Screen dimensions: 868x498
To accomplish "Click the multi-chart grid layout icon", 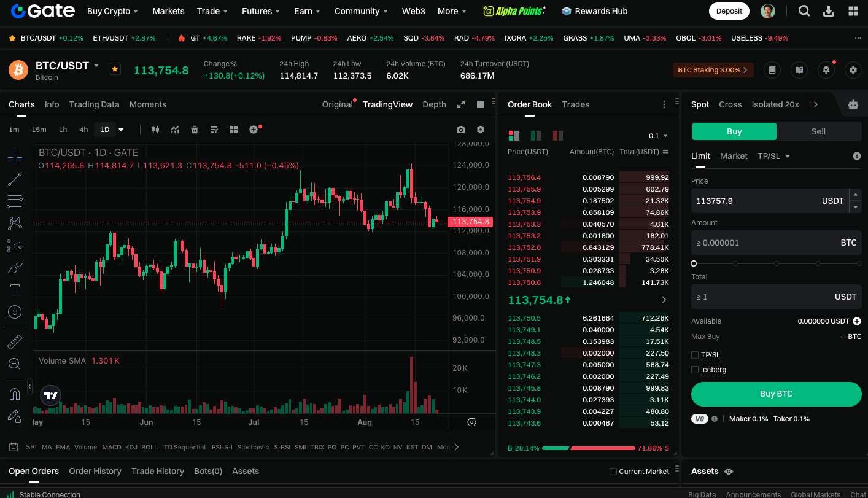I will [x=234, y=130].
